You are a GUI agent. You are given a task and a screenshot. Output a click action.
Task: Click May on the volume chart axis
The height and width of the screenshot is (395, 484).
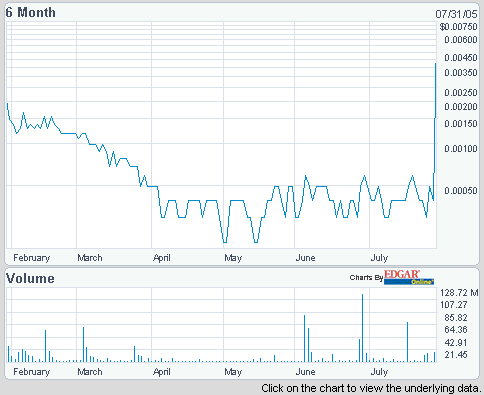(x=233, y=372)
